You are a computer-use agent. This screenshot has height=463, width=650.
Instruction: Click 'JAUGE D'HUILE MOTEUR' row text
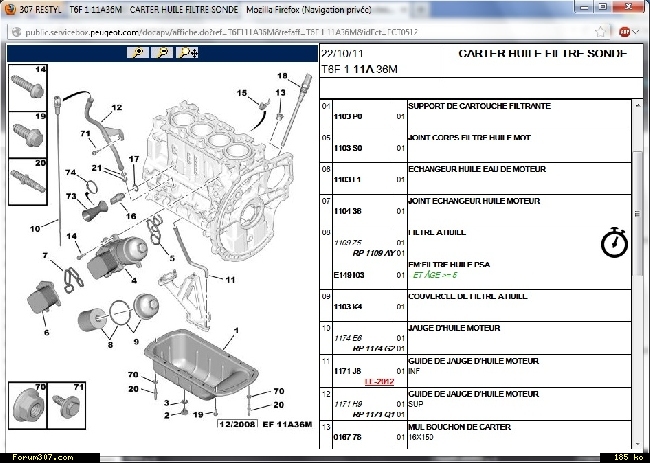[454, 328]
